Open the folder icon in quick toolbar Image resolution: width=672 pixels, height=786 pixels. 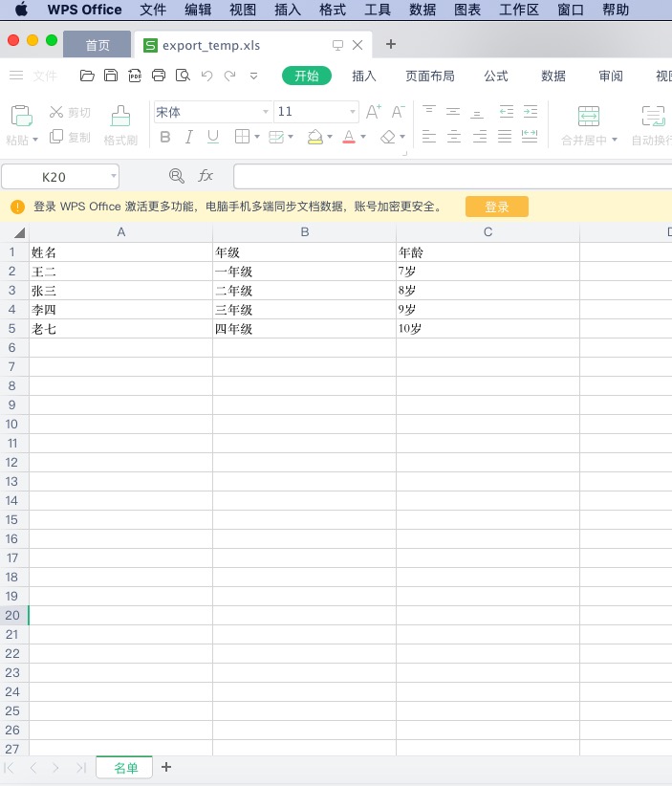click(87, 76)
